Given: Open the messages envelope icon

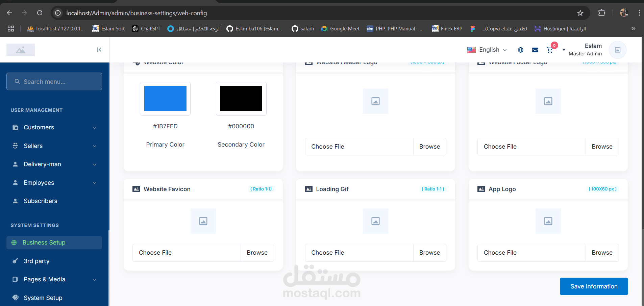Looking at the screenshot, I should point(535,50).
